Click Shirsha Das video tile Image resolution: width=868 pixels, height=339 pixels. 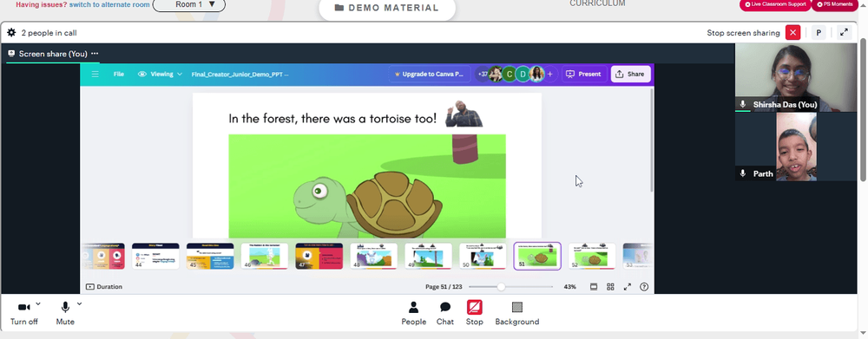tap(795, 77)
